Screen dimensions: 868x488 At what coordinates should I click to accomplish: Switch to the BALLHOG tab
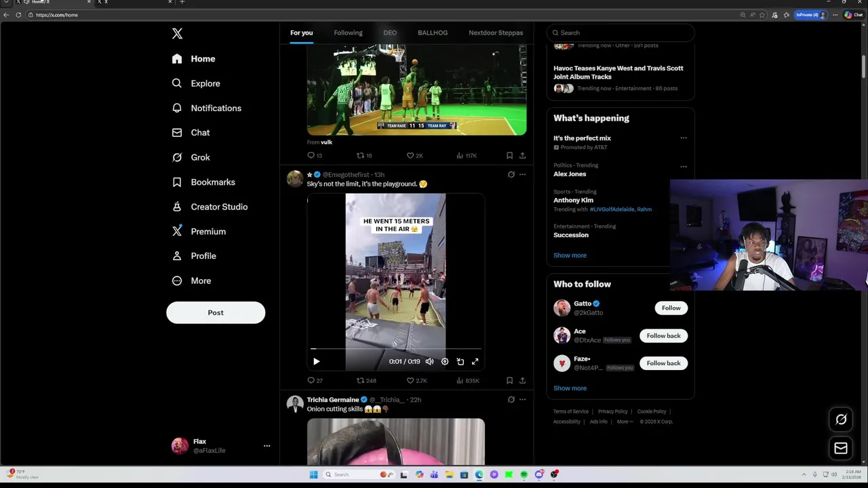[x=433, y=33]
